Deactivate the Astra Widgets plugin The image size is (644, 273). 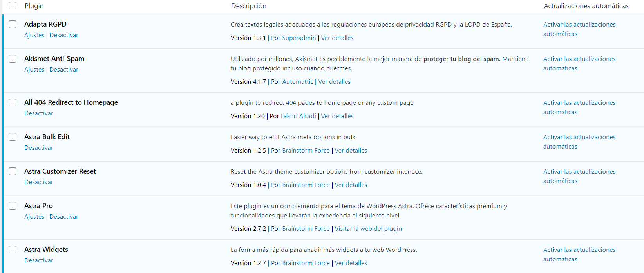(39, 260)
